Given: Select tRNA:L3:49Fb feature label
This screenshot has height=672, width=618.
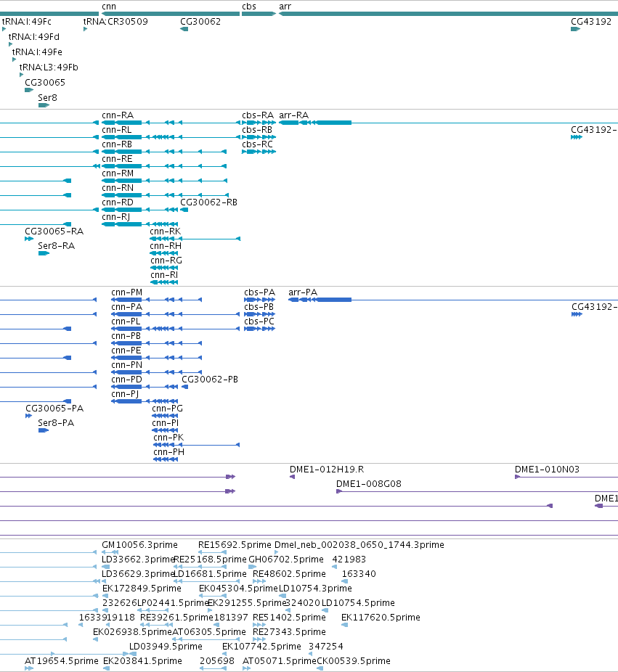Looking at the screenshot, I should tap(49, 67).
